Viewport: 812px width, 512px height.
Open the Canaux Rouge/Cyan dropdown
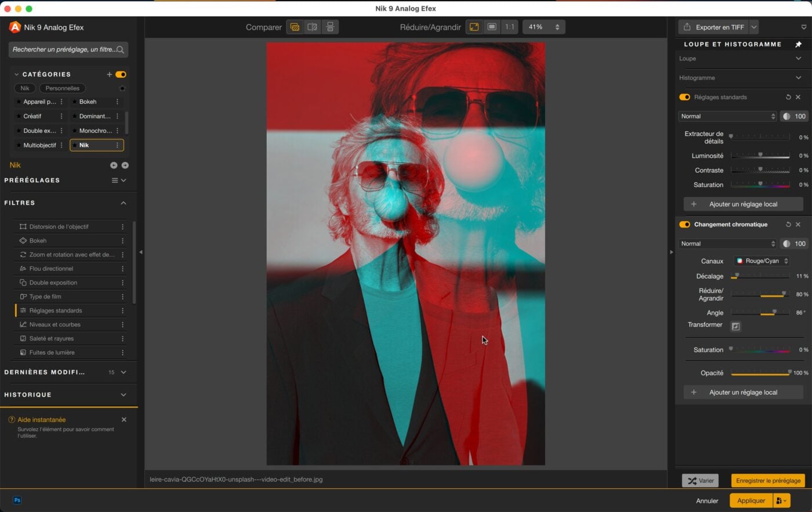pos(762,261)
